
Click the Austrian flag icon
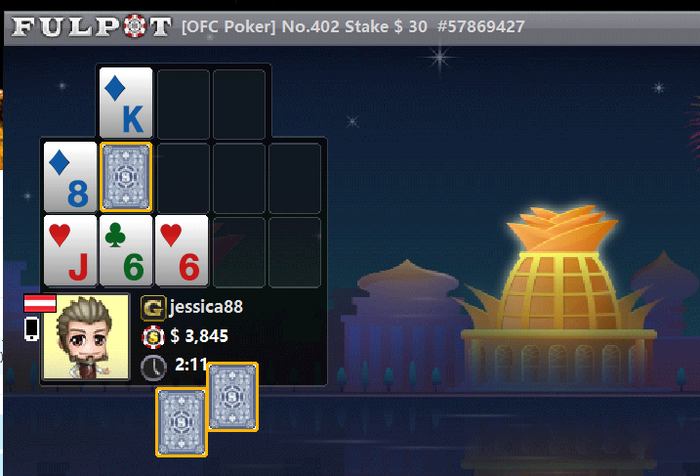coord(40,303)
